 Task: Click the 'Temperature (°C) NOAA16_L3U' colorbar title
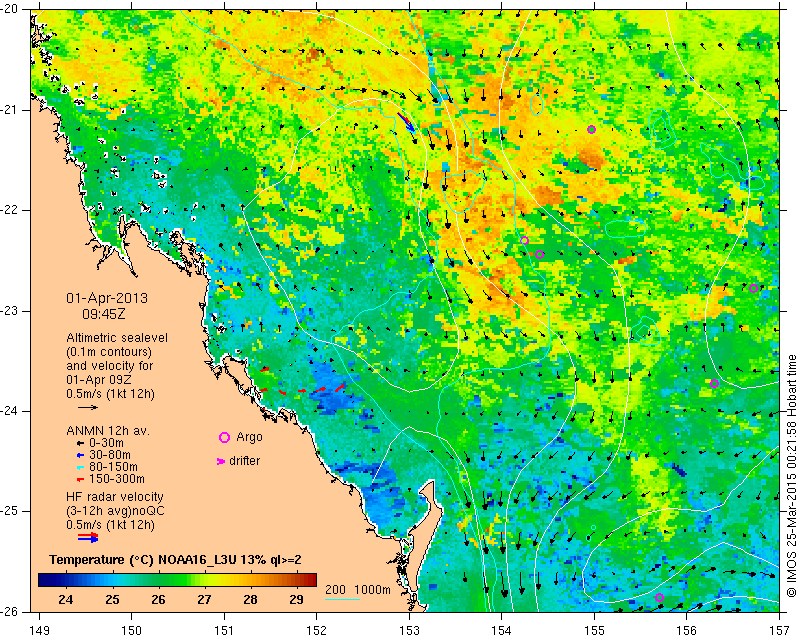pos(145,560)
